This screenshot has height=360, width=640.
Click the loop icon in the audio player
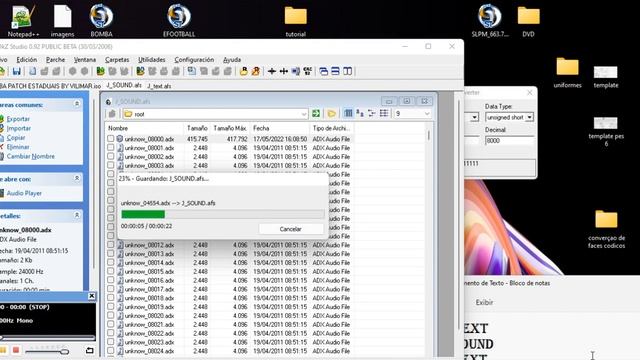click(x=90, y=351)
